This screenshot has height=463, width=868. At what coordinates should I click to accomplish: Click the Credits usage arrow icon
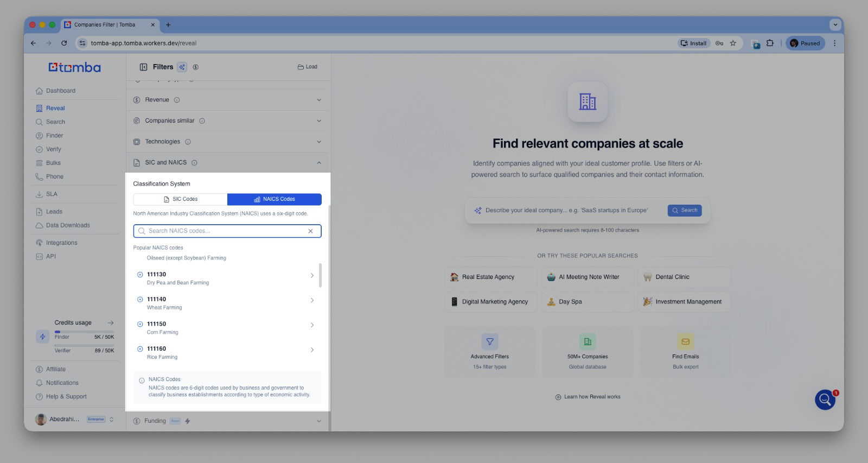111,323
